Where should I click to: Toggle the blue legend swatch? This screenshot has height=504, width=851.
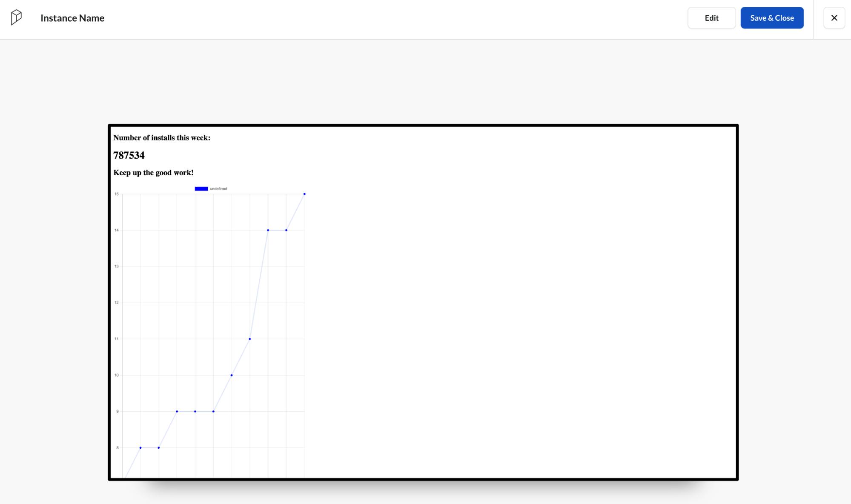(201, 189)
